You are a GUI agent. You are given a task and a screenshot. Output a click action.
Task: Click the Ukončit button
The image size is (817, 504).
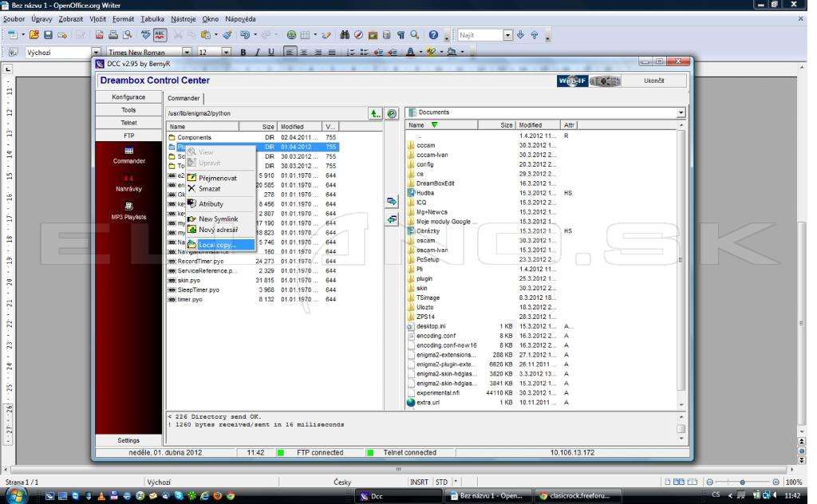click(654, 81)
